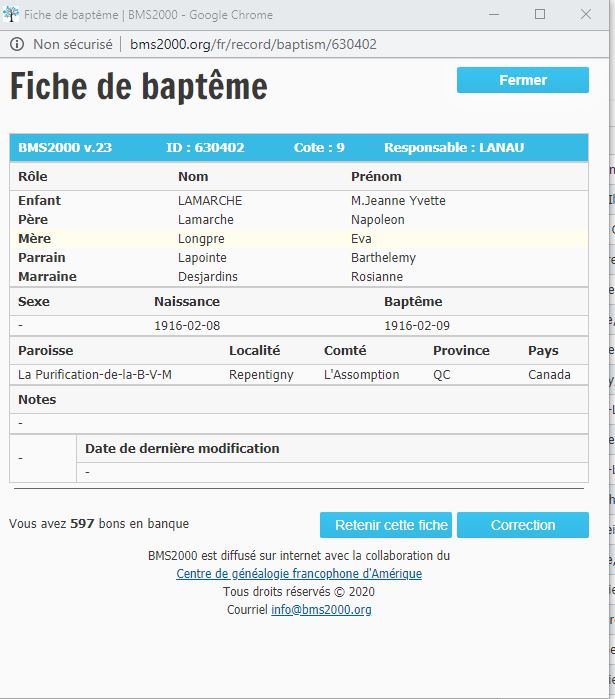
Task: Click the Fiche de baptême page title
Action: coord(139,86)
